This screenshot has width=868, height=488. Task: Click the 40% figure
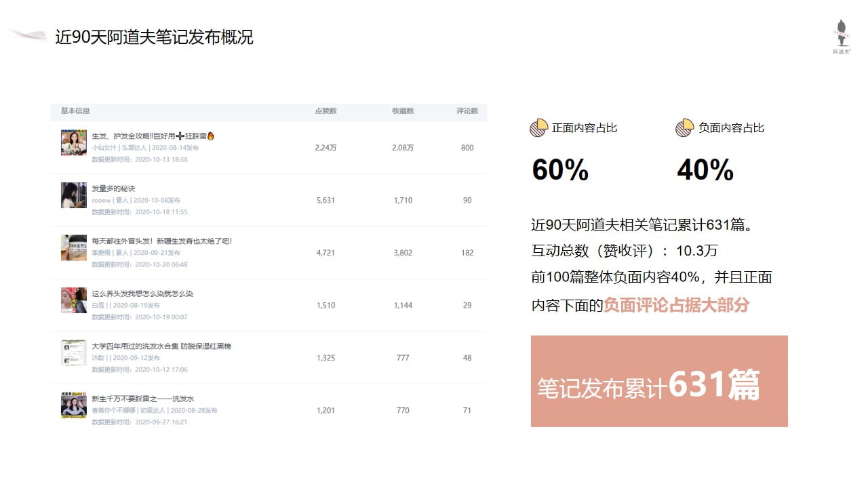click(705, 170)
